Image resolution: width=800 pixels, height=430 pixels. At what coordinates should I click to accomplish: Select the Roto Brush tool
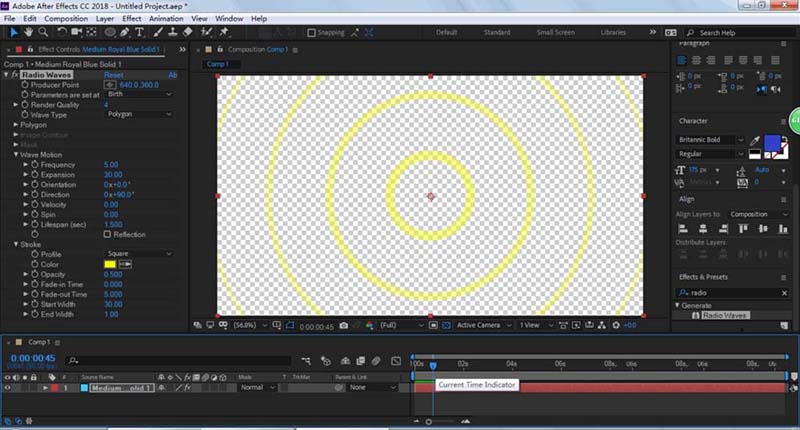(x=206, y=32)
